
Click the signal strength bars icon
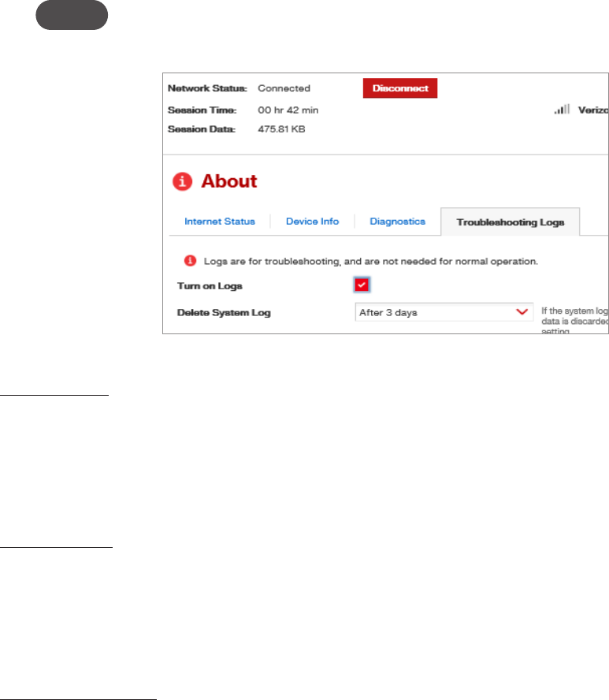(x=563, y=110)
